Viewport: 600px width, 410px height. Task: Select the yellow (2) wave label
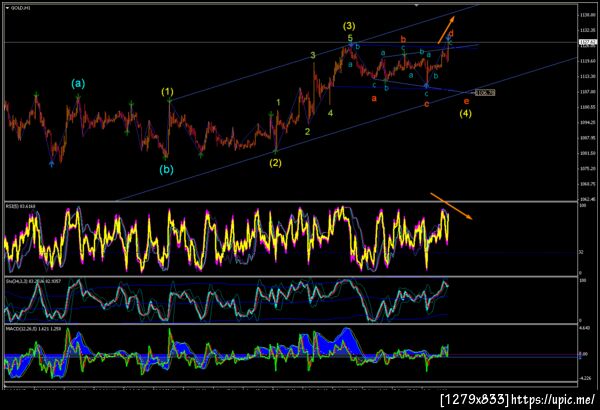coord(275,163)
